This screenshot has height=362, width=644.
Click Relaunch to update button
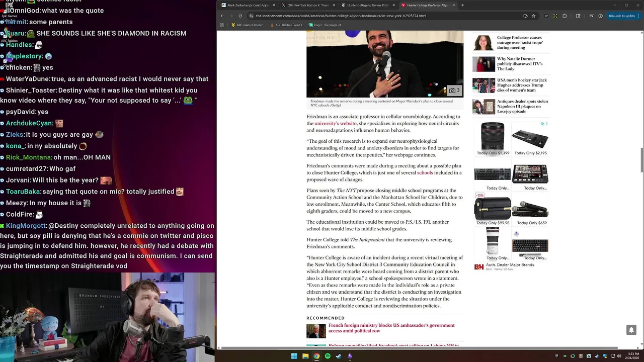click(624, 16)
